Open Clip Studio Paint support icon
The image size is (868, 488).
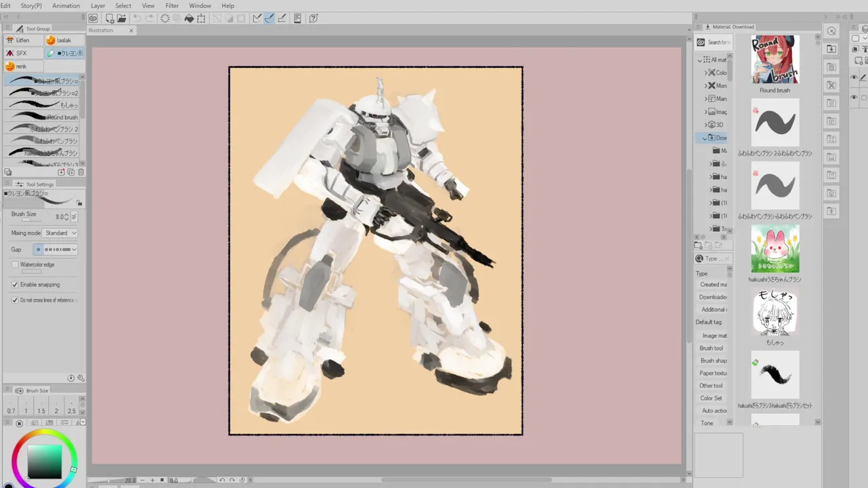click(313, 18)
